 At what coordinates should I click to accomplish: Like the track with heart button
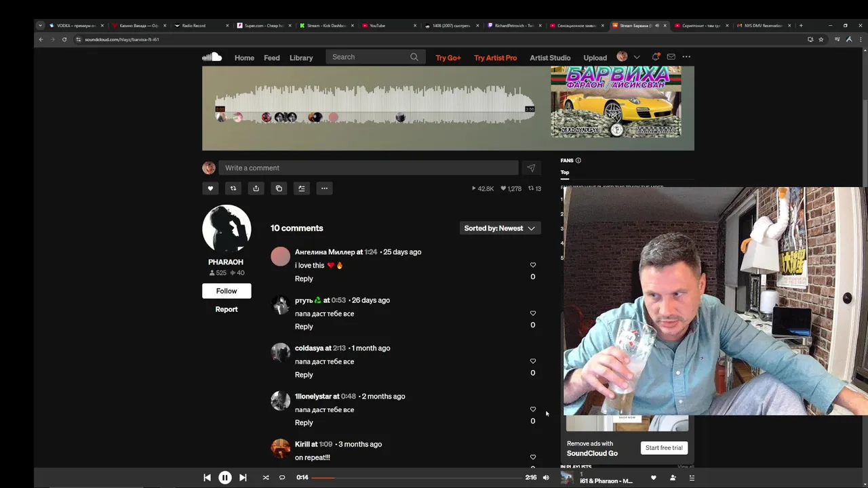point(210,188)
